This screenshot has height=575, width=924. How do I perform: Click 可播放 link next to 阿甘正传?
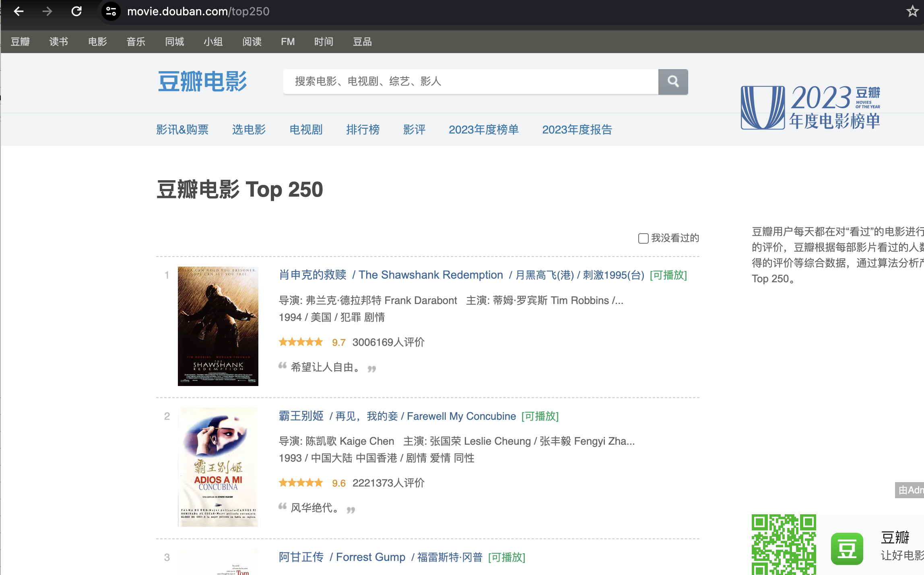tap(506, 557)
